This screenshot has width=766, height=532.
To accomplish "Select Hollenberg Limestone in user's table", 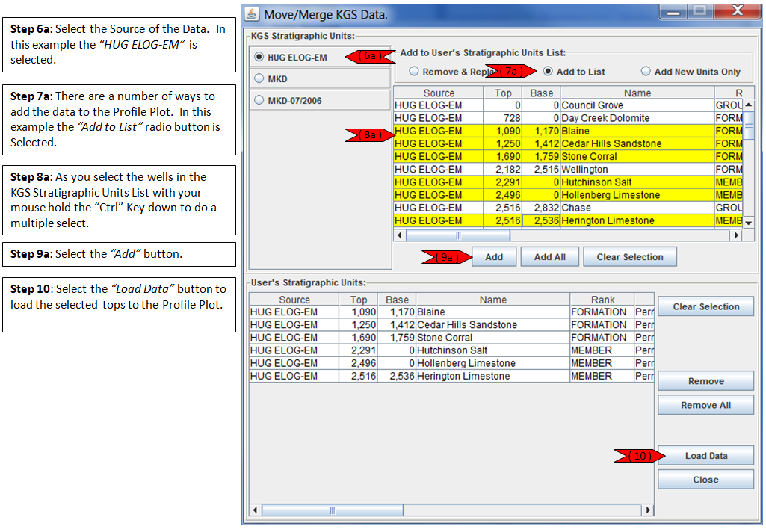I will 451,363.
